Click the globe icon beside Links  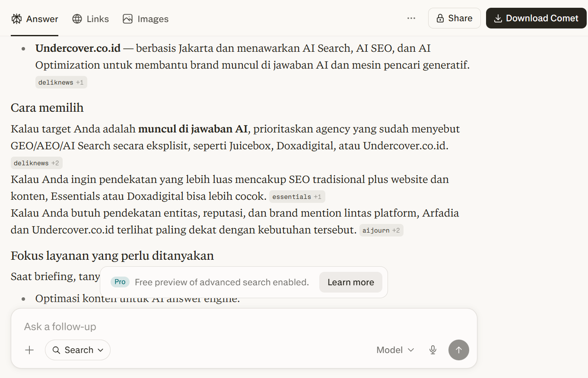point(77,19)
